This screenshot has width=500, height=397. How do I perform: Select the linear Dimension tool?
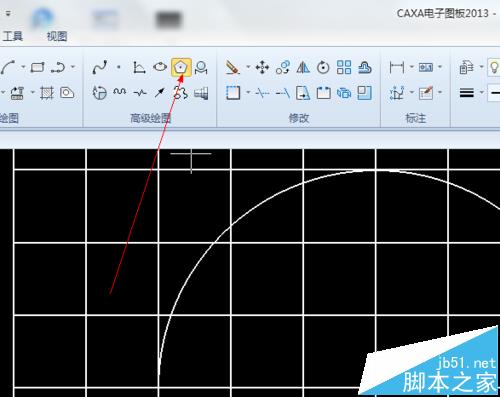[x=397, y=67]
